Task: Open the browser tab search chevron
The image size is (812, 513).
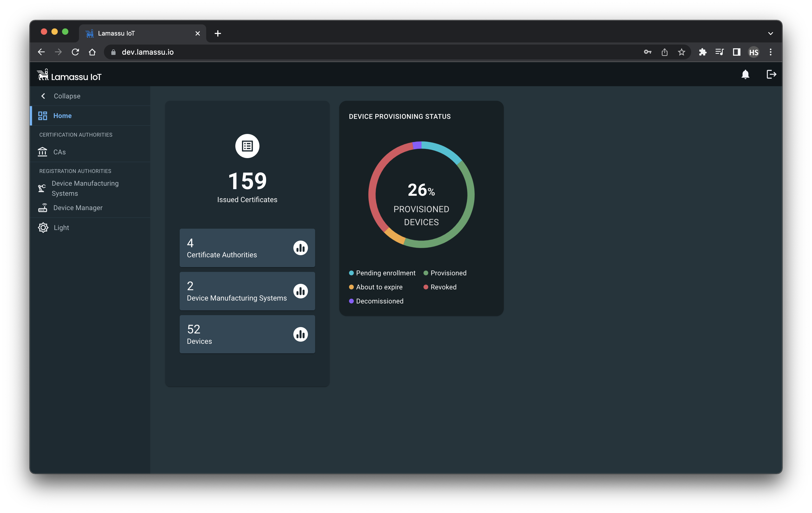Action: [770, 33]
